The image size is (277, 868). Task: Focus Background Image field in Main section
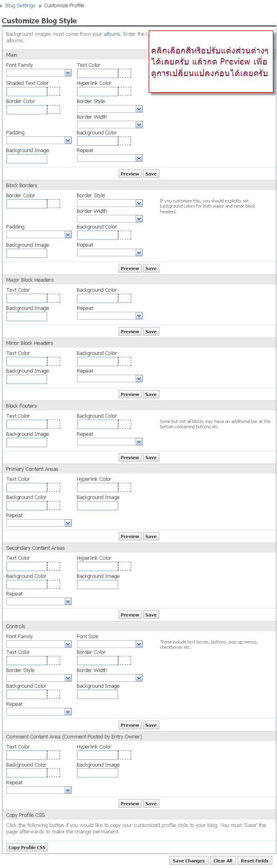point(27,159)
